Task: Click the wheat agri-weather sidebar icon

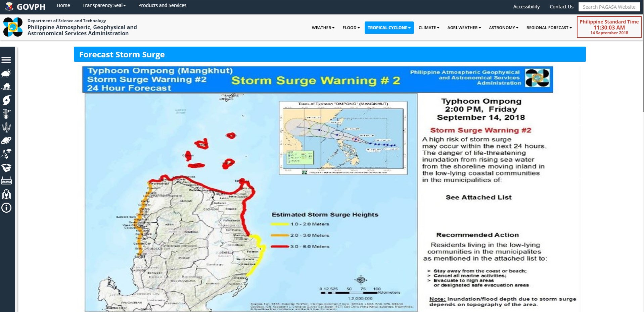Action: [6, 127]
